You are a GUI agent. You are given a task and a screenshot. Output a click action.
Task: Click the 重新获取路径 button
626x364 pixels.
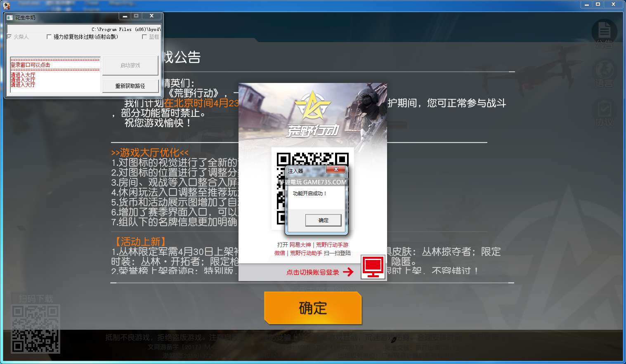click(x=130, y=86)
